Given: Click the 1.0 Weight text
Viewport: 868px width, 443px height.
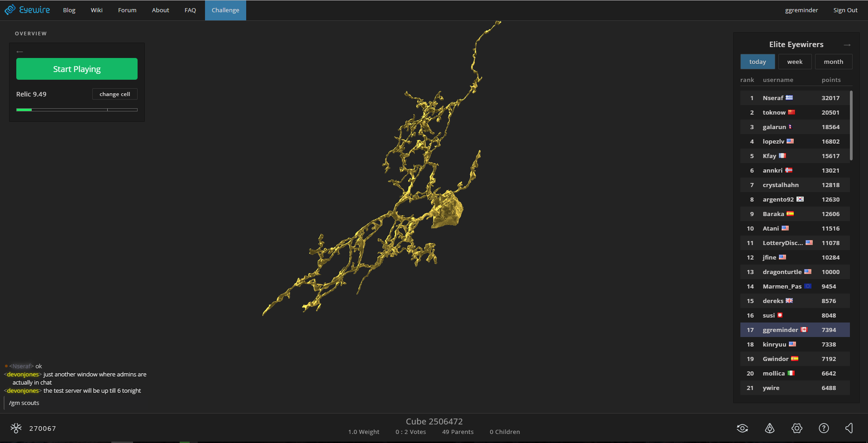Looking at the screenshot, I should pyautogui.click(x=364, y=432).
